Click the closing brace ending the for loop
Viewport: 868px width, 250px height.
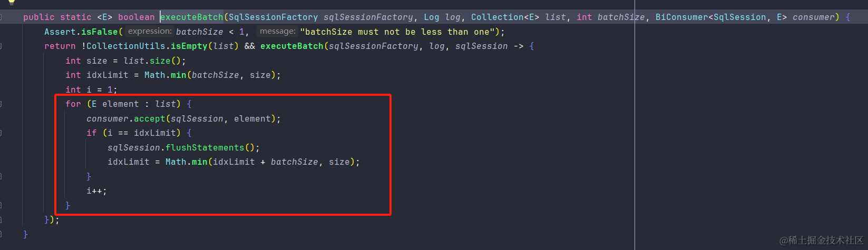point(67,205)
